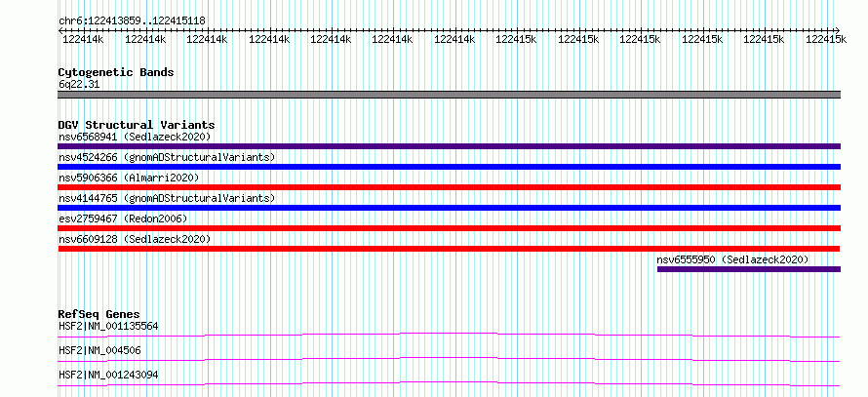Screen dimensions: 868x397
Task: Select the DGV Structural Variants track title
Action: 137,125
